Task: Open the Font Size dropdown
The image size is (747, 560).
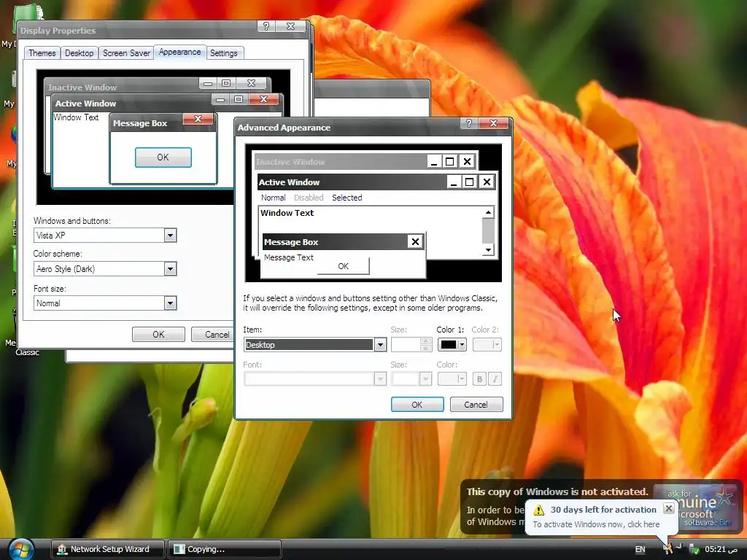Action: (x=411, y=379)
